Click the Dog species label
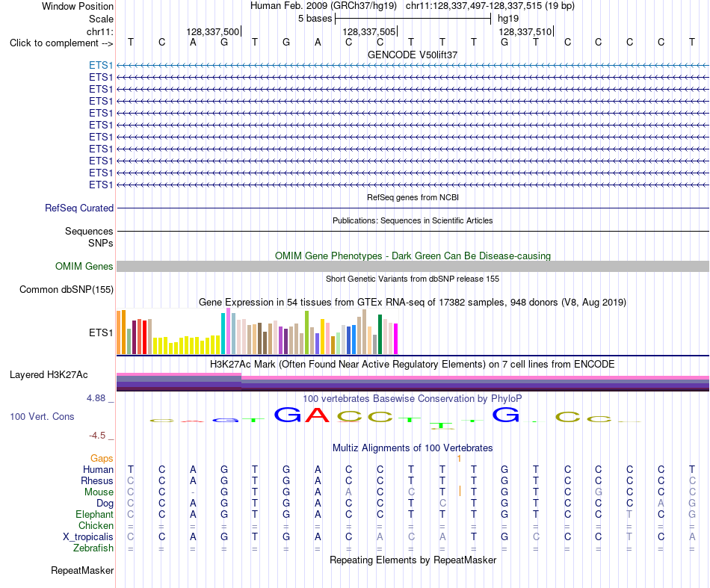Image resolution: width=710 pixels, height=588 pixels. click(105, 504)
